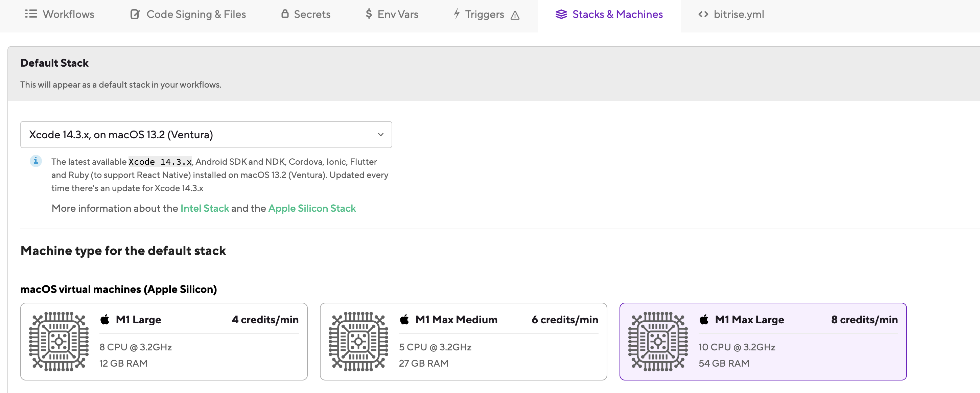Click the Code Signing edit icon
The image size is (980, 393).
tap(135, 15)
